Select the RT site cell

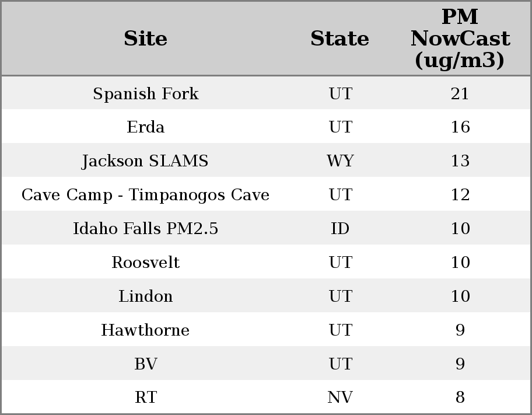pyautogui.click(x=146, y=397)
